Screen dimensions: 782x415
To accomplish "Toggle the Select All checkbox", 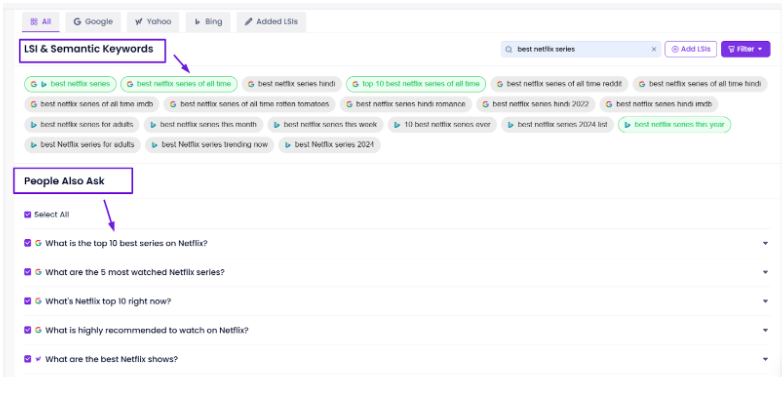I will (x=27, y=214).
